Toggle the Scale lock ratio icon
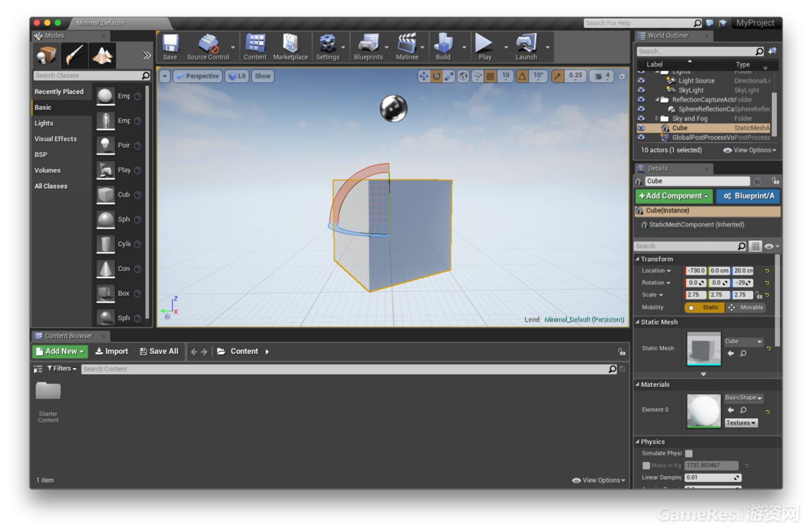 [758, 295]
